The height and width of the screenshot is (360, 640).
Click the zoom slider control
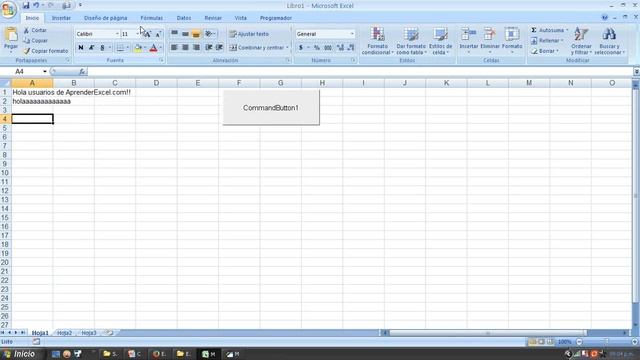607,342
